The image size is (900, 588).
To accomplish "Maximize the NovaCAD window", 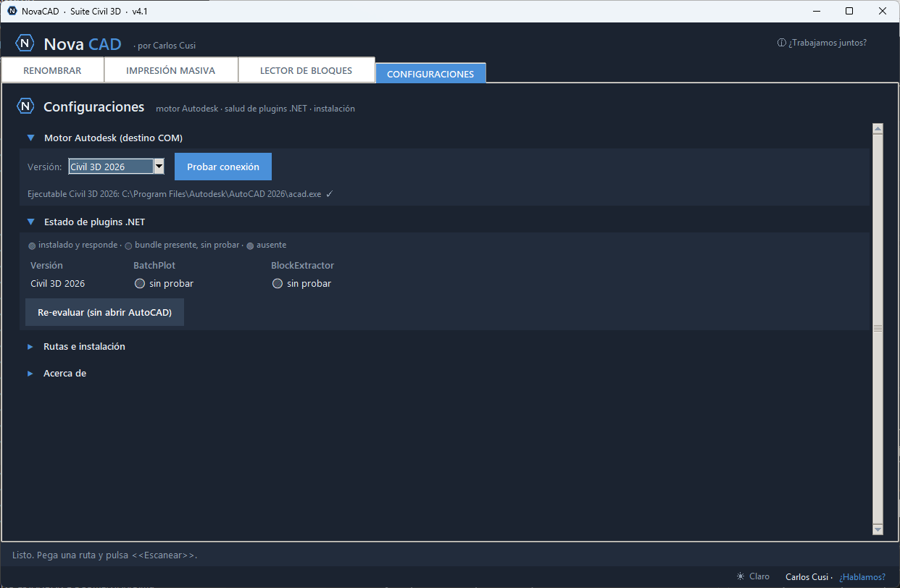I will [849, 11].
